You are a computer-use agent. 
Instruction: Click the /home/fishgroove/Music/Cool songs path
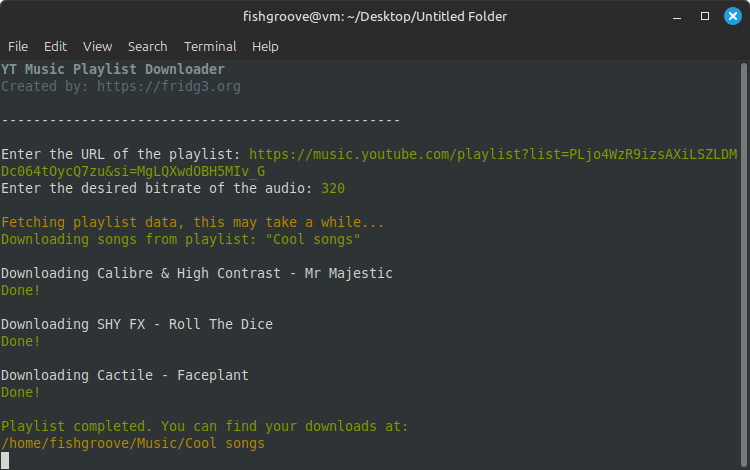pyautogui.click(x=132, y=443)
